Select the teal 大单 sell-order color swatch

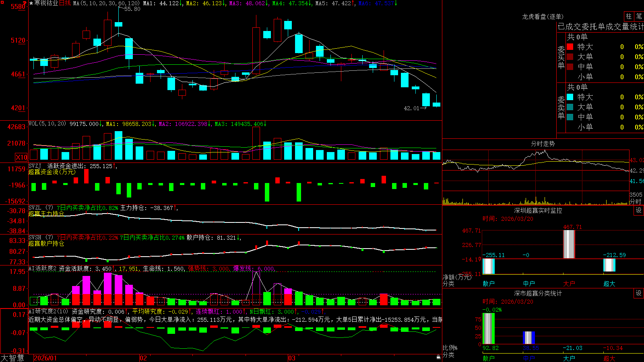(x=570, y=107)
